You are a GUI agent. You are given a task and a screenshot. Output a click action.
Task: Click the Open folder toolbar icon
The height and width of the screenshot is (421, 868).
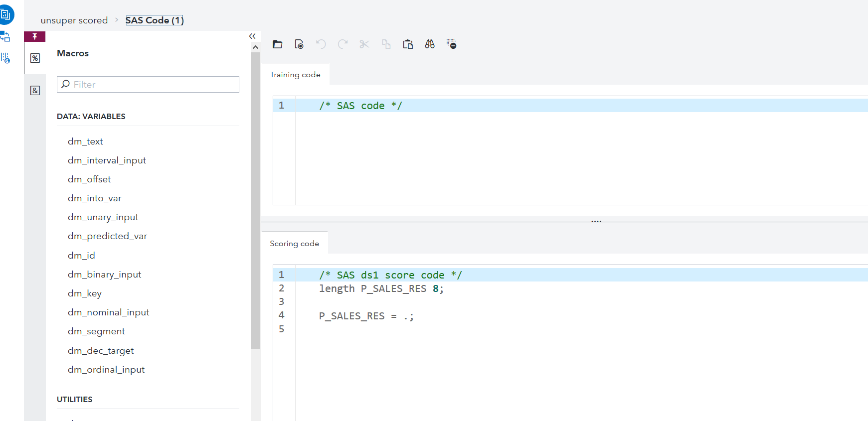tap(278, 44)
